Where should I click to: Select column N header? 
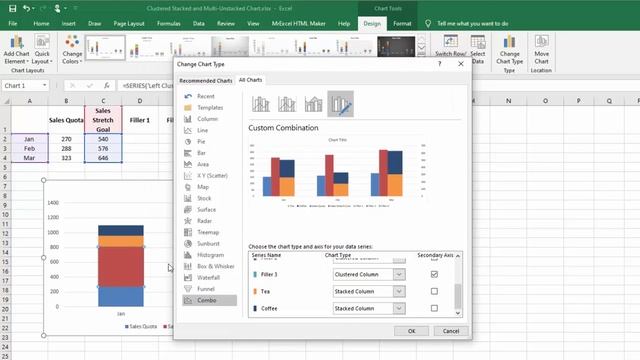pos(508,101)
